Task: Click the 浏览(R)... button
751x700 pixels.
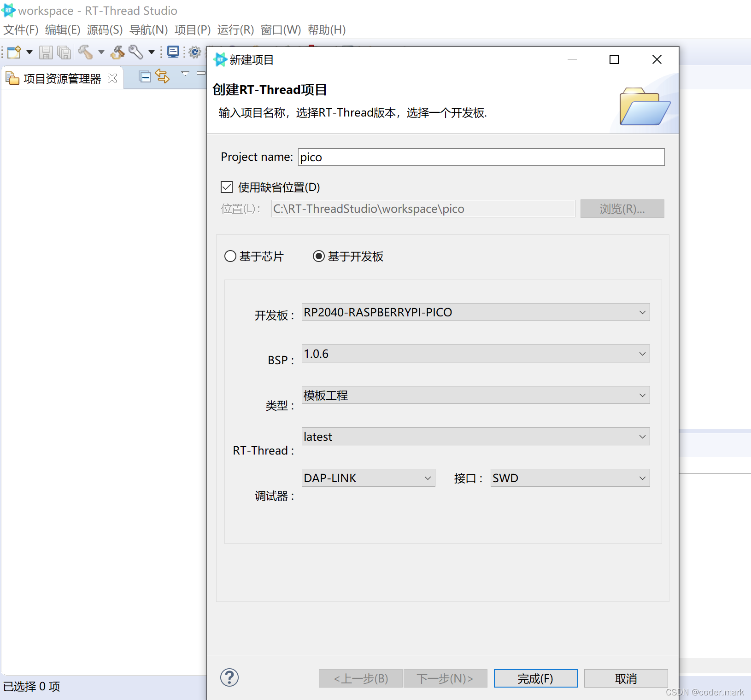Action: (622, 209)
